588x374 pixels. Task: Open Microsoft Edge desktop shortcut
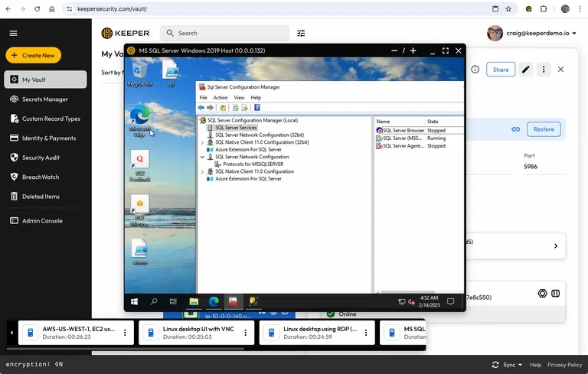click(x=140, y=116)
